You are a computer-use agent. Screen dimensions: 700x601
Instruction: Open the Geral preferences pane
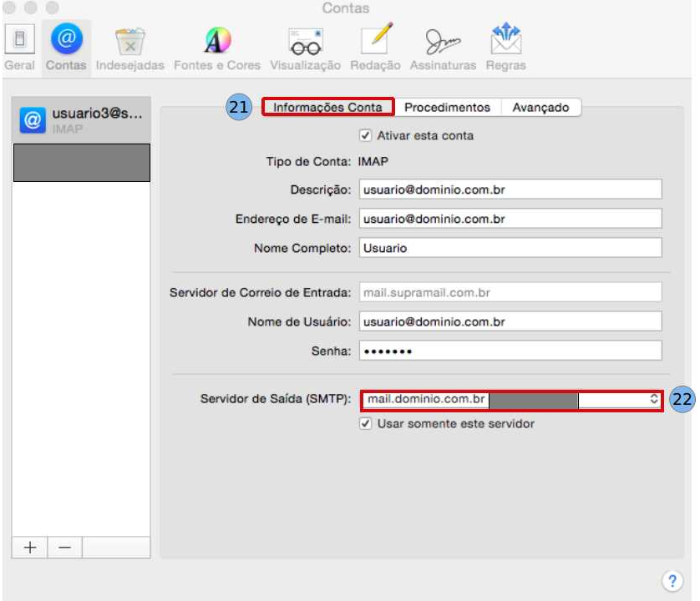pyautogui.click(x=19, y=47)
